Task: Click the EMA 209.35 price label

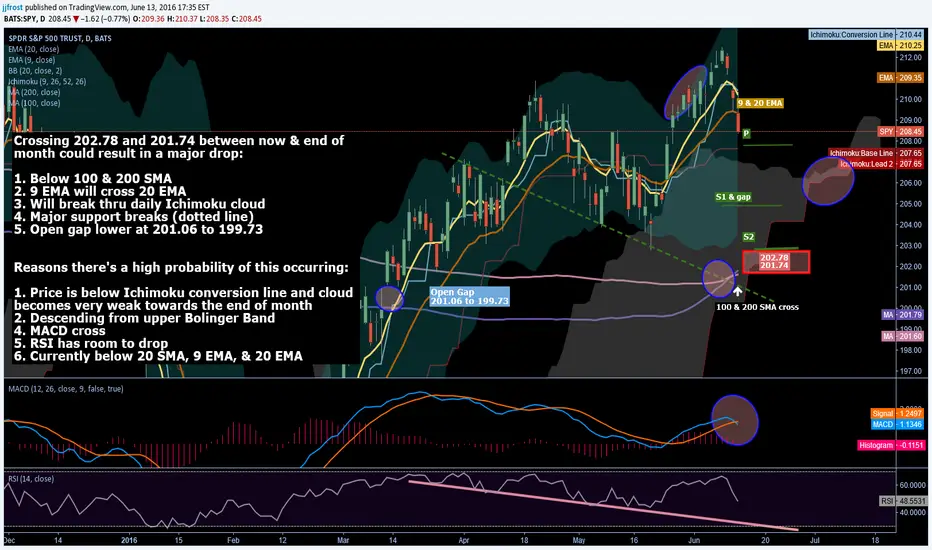Action: tap(900, 78)
